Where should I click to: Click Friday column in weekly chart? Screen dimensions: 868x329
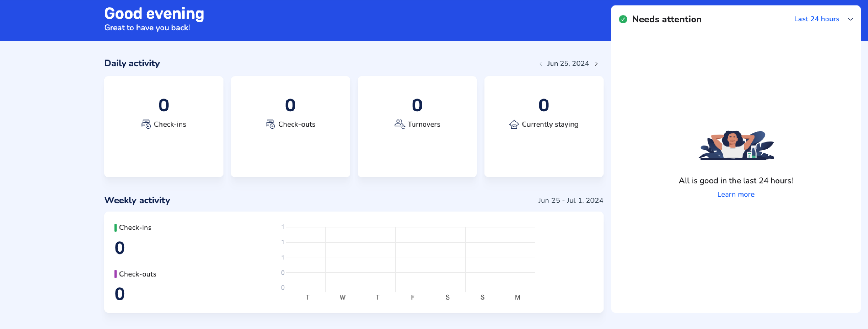pos(413,257)
